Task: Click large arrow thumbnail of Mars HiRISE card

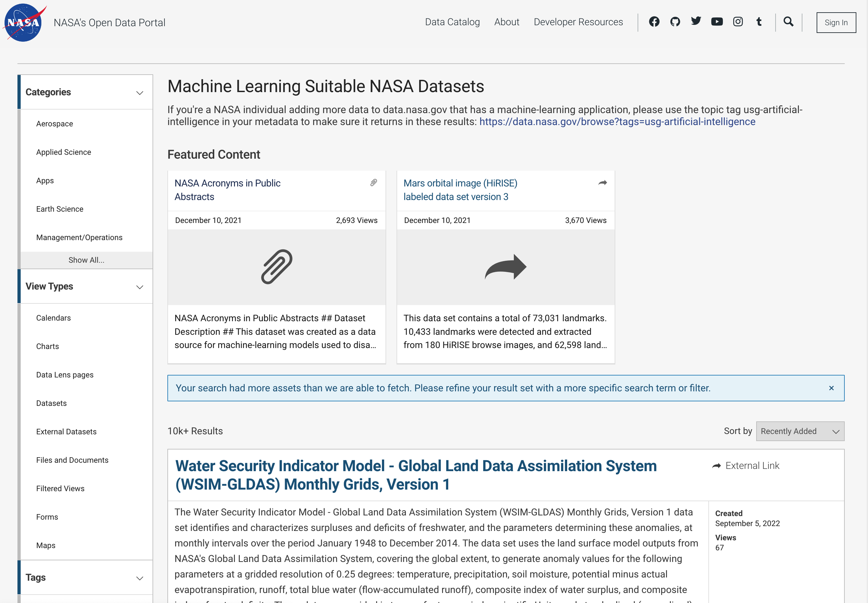Action: [505, 267]
